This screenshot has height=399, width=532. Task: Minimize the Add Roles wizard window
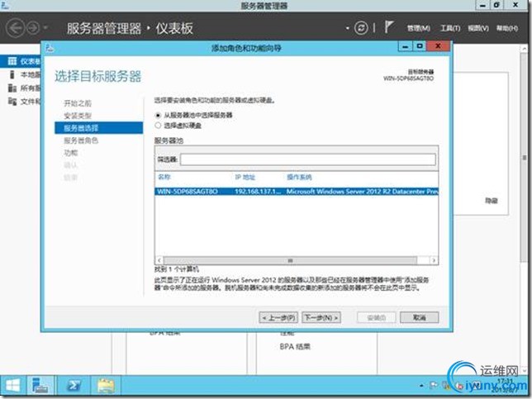tap(405, 46)
